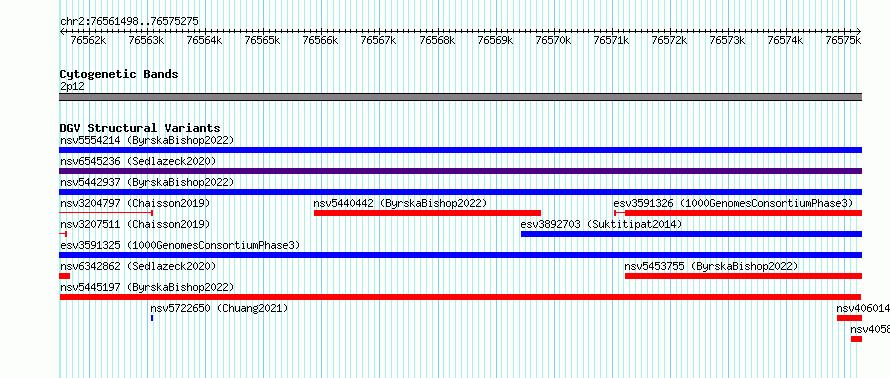Image resolution: width=890 pixels, height=378 pixels.
Task: Open variant label nsv6545236 (Sedlazeck2020)
Action: 138,161
